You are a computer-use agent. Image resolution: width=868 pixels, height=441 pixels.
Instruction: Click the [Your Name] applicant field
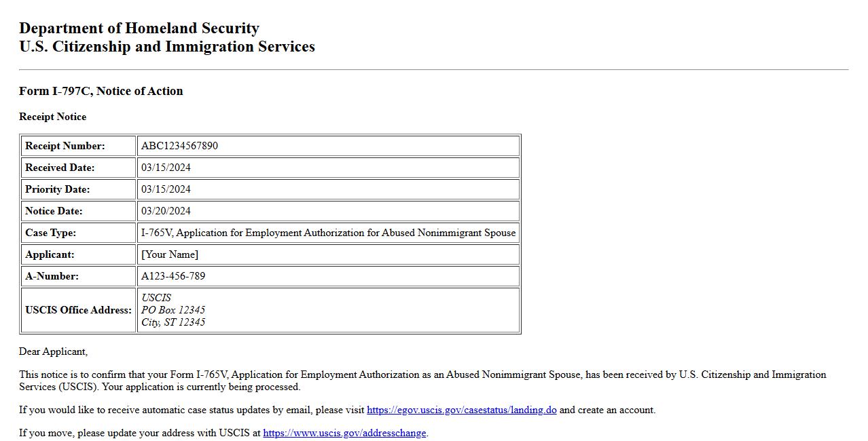tap(170, 254)
